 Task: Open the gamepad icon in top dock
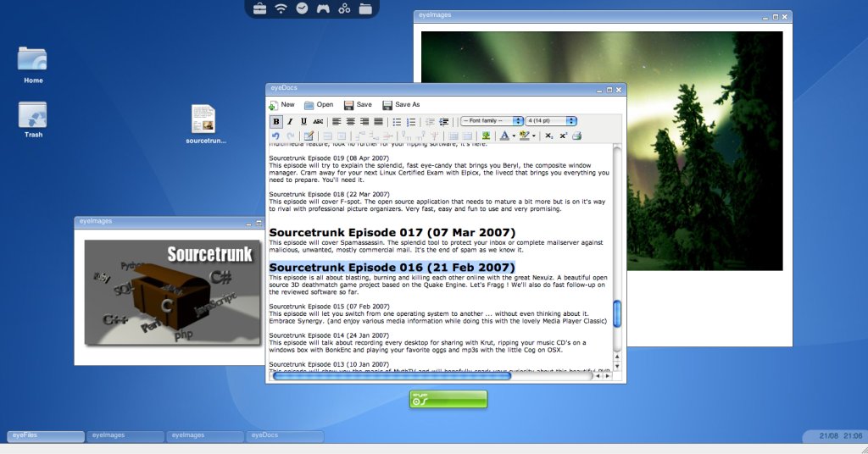tap(323, 8)
